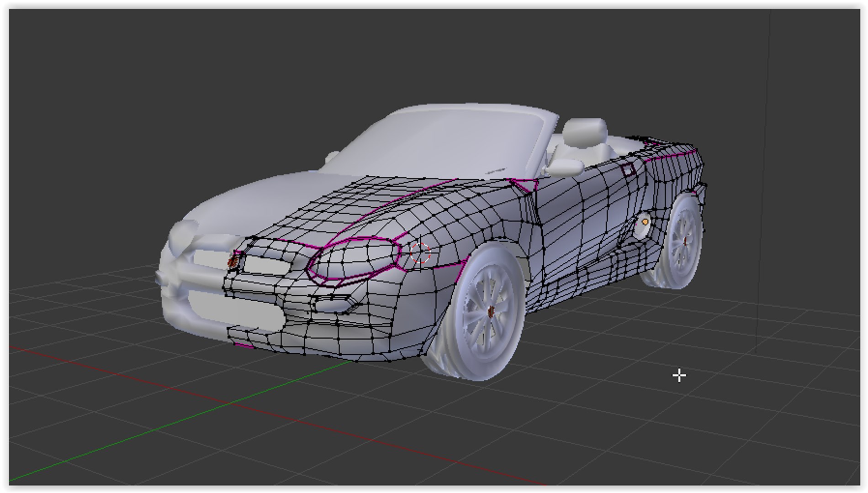
Task: Click the red-white 3D cursor circle
Action: (420, 253)
